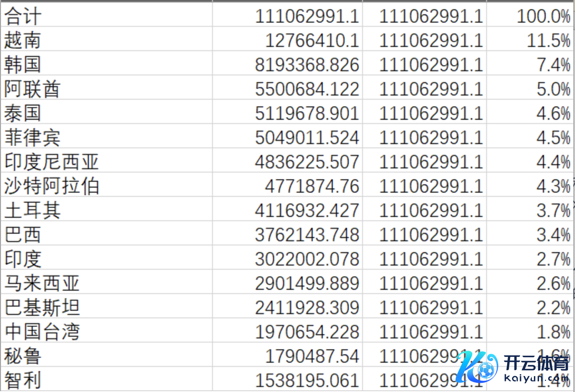Click the value 8193368.826 for 韩国
The height and width of the screenshot is (392, 575).
307,65
